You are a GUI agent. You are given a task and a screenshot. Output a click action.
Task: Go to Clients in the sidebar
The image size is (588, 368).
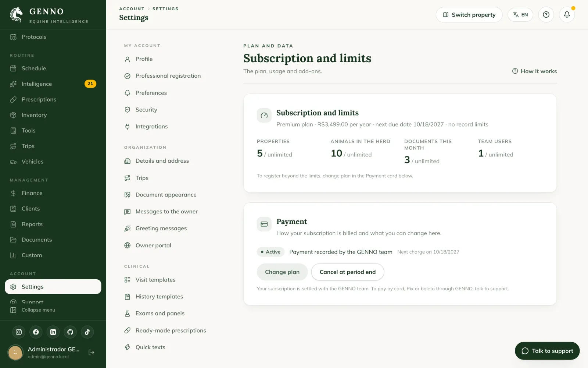(x=53, y=209)
